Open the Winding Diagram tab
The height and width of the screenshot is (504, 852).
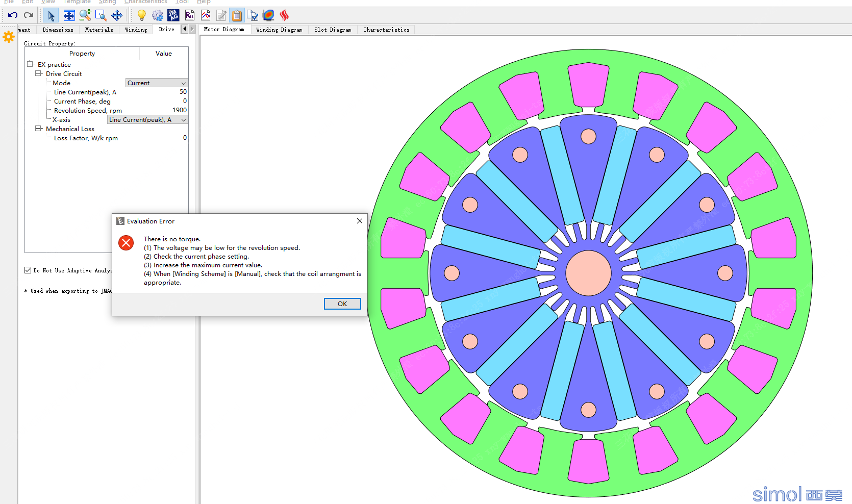point(279,30)
